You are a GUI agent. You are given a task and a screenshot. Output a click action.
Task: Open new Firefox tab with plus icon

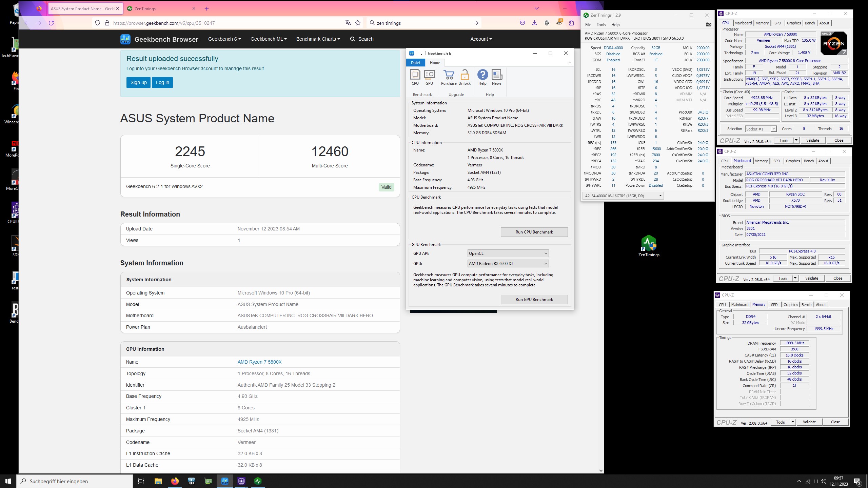207,9
